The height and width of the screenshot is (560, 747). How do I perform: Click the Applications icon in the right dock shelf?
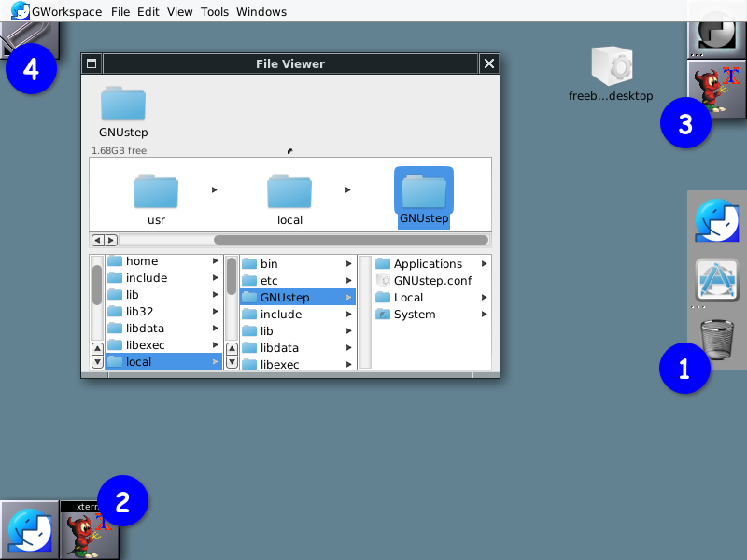coord(717,278)
